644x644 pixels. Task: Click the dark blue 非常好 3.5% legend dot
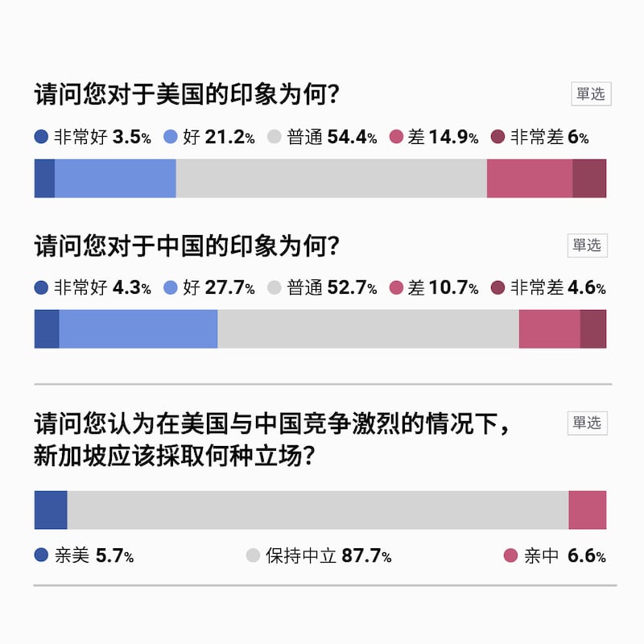click(x=42, y=138)
